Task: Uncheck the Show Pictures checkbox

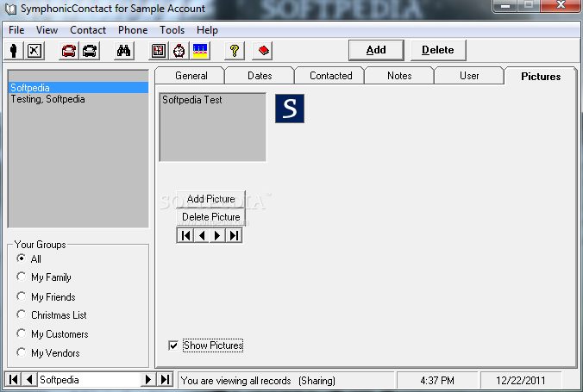Action: (x=173, y=345)
